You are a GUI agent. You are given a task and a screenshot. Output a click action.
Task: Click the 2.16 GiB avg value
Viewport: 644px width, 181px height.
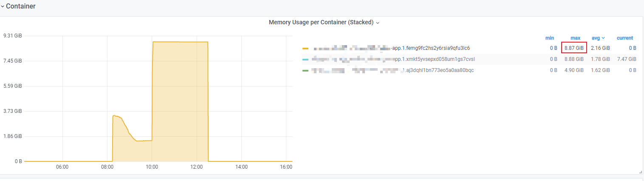(x=600, y=48)
